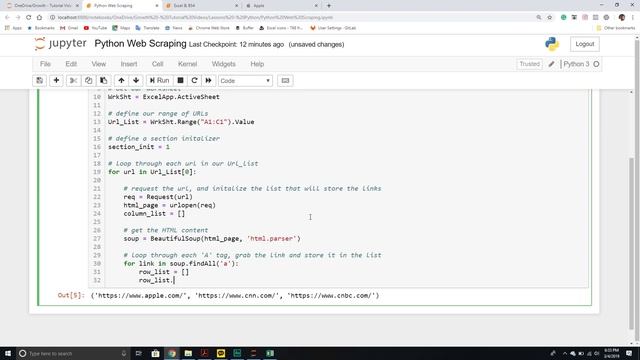Insert a cell below with plus icon
The height and width of the screenshot is (360, 640).
click(56, 80)
